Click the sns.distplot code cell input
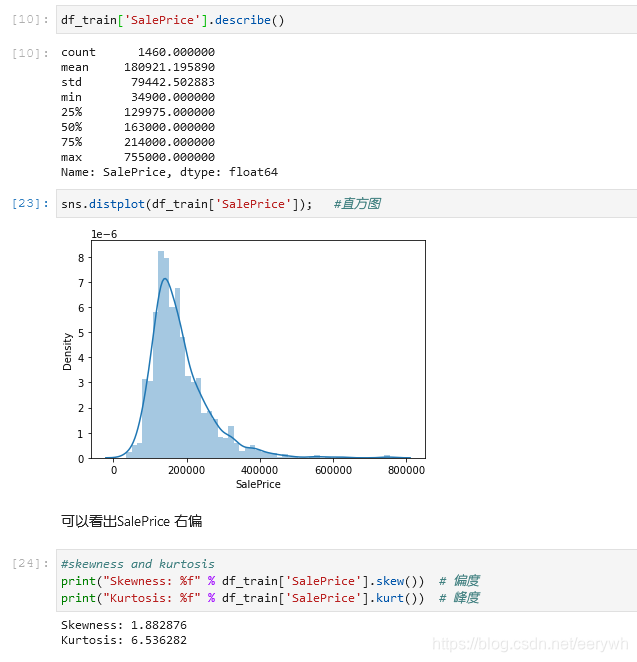 click(x=346, y=204)
